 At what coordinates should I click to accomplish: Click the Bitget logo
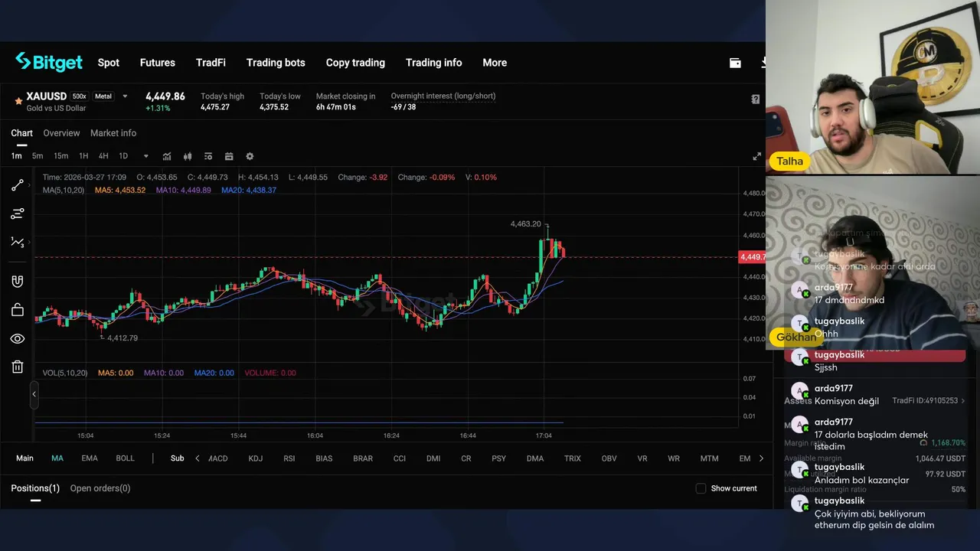coord(49,63)
